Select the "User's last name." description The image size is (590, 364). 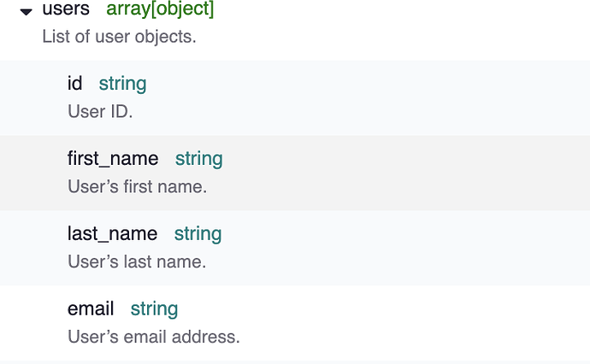(137, 261)
